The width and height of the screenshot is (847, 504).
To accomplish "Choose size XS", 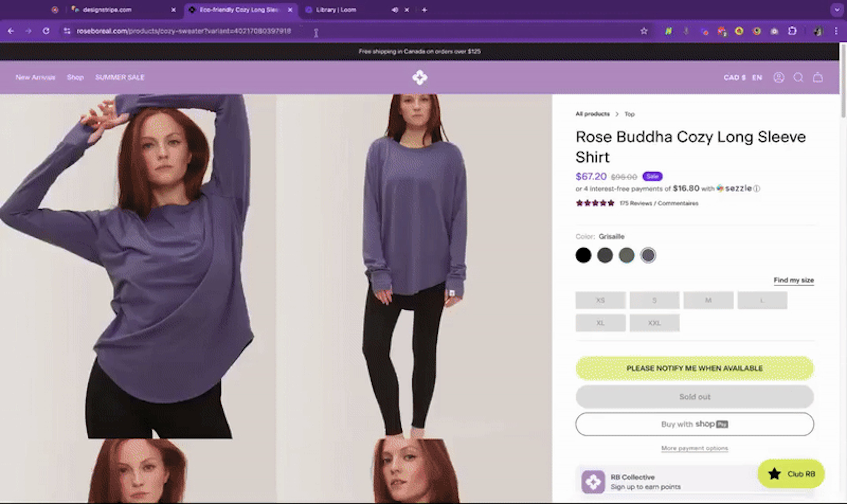I will click(x=600, y=300).
